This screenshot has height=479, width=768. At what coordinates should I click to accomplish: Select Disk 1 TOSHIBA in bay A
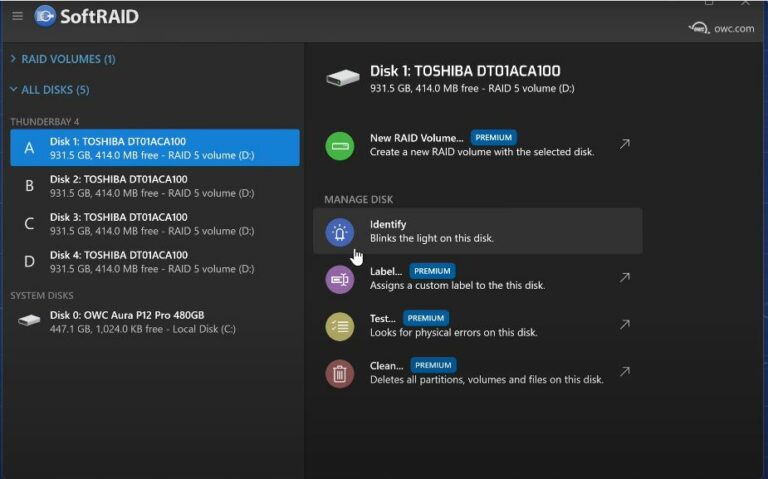pyautogui.click(x=154, y=148)
